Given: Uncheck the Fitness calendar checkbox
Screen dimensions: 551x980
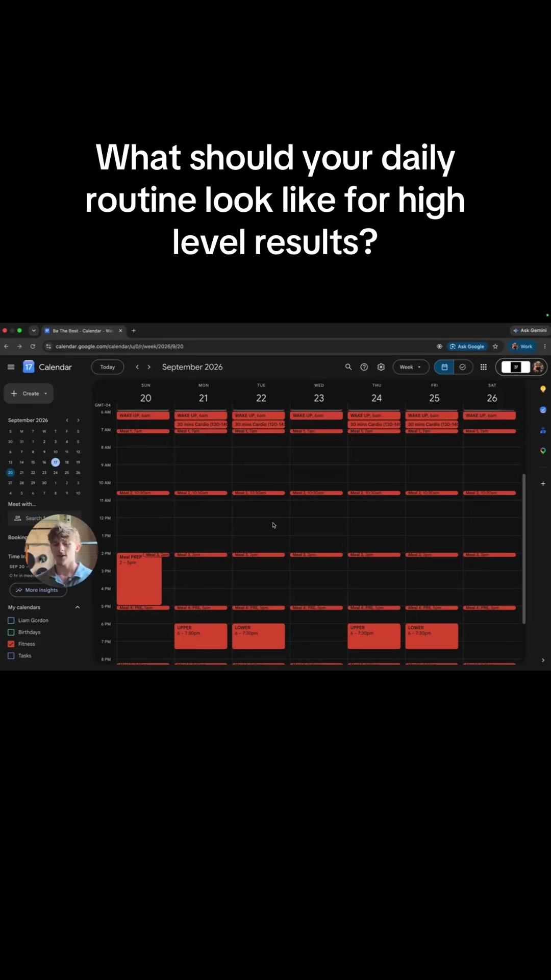Looking at the screenshot, I should [11, 644].
